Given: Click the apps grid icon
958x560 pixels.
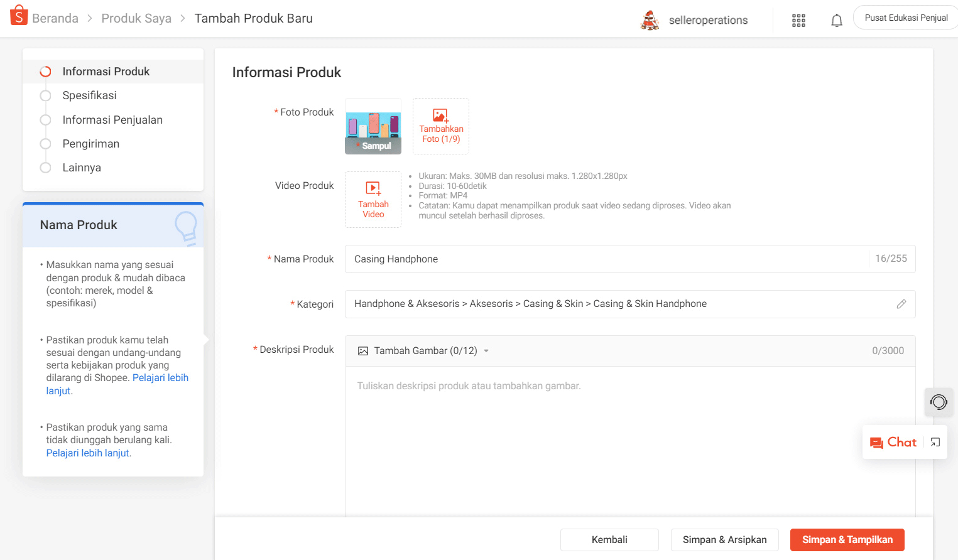Looking at the screenshot, I should (798, 19).
